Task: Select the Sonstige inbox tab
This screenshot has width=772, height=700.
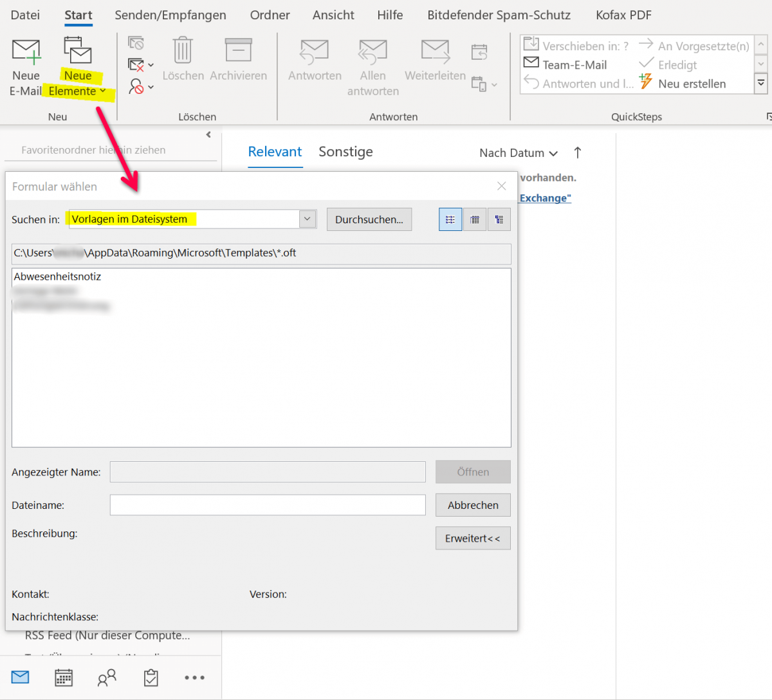Action: (345, 152)
